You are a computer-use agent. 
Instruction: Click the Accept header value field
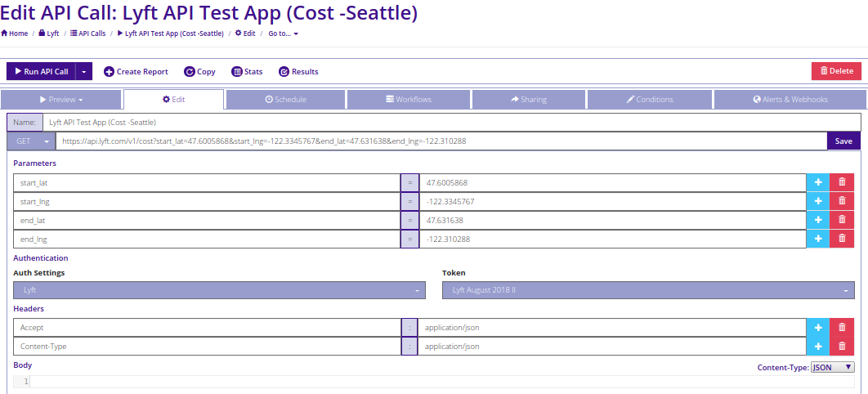tap(612, 328)
